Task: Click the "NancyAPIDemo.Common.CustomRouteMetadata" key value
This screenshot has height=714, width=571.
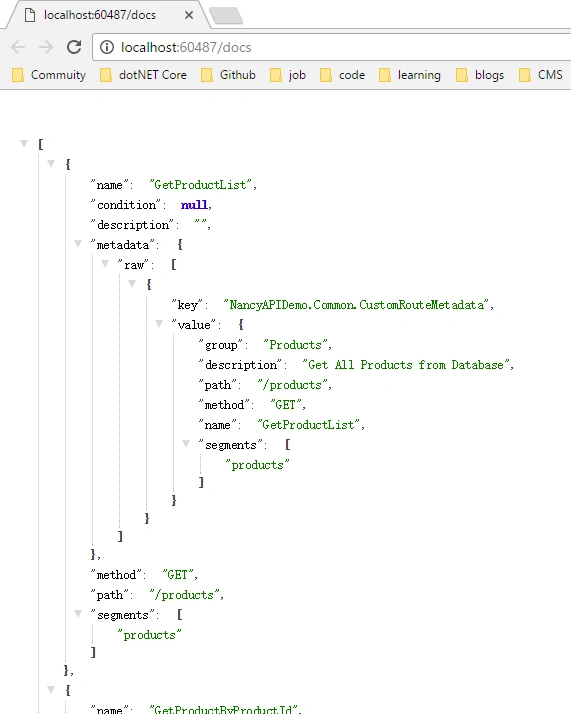Action: point(358,305)
